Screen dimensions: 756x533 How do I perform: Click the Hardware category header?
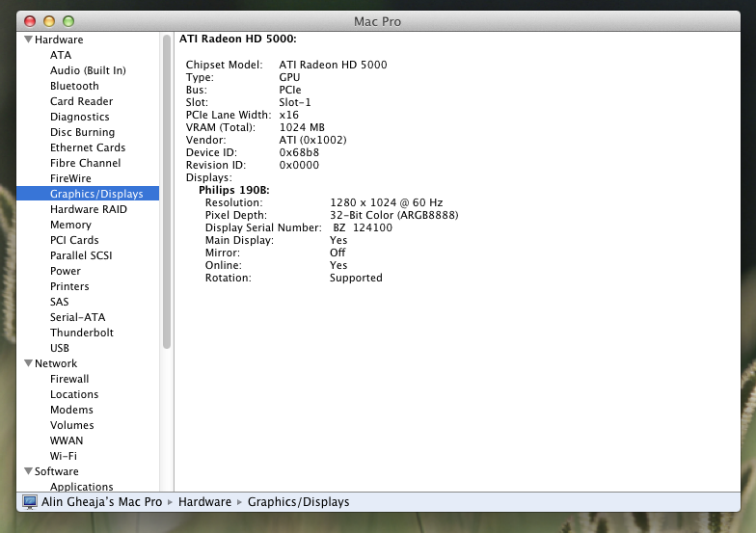[59, 40]
